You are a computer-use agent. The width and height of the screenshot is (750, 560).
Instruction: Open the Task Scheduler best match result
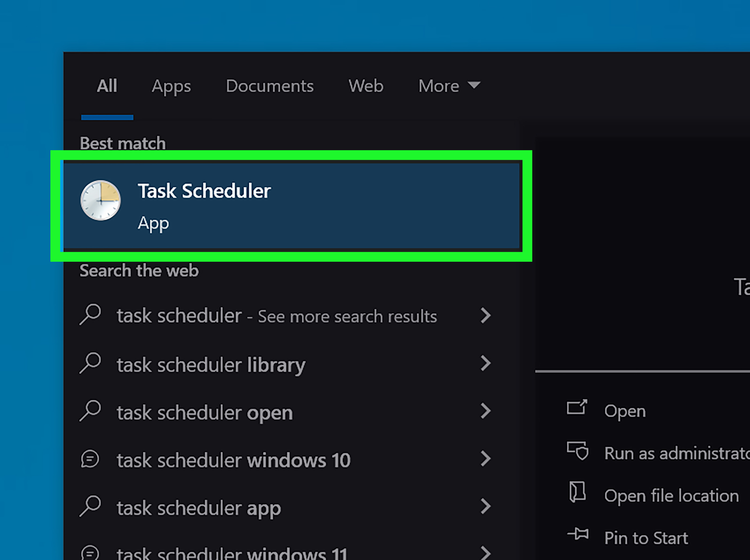click(292, 206)
